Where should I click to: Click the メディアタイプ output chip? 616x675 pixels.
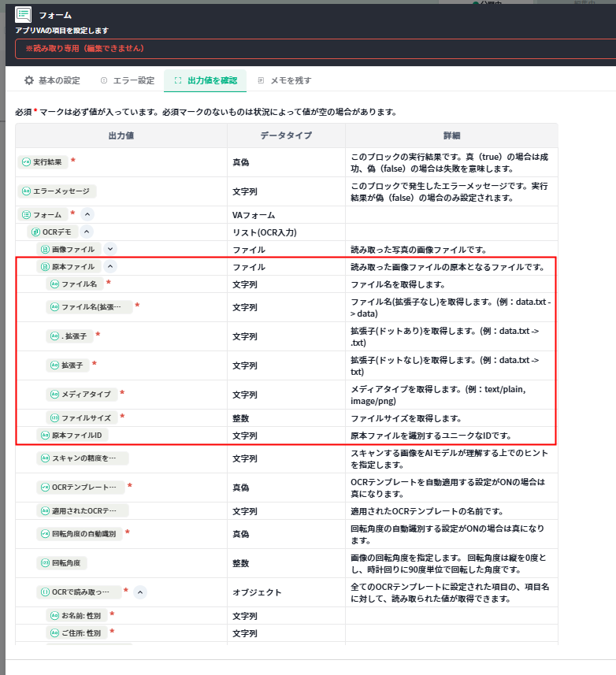coord(80,394)
